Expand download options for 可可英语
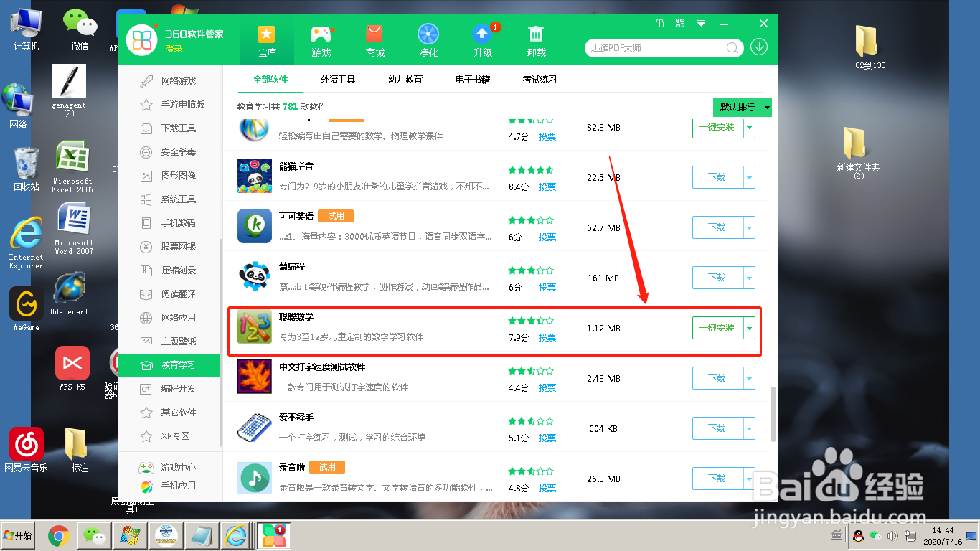 750,227
